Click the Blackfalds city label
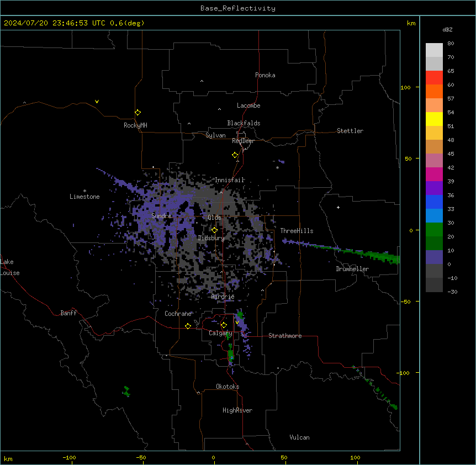This screenshot has width=476, height=465. 244,123
